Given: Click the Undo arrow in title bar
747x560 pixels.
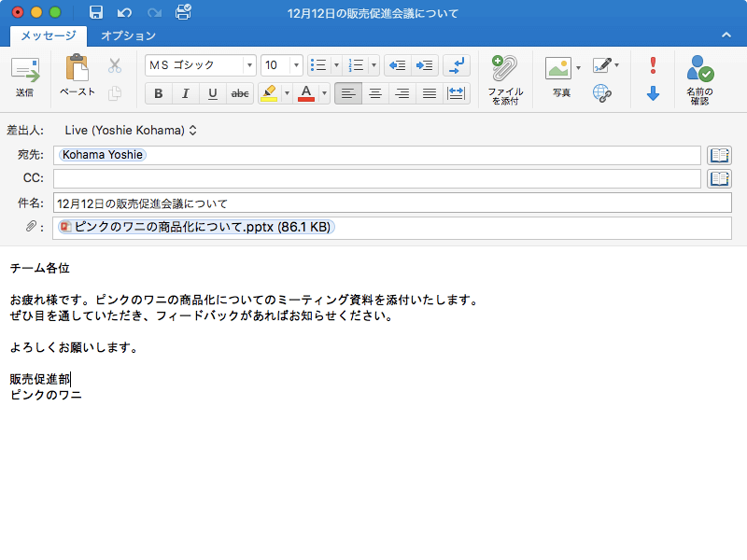Looking at the screenshot, I should pos(124,12).
